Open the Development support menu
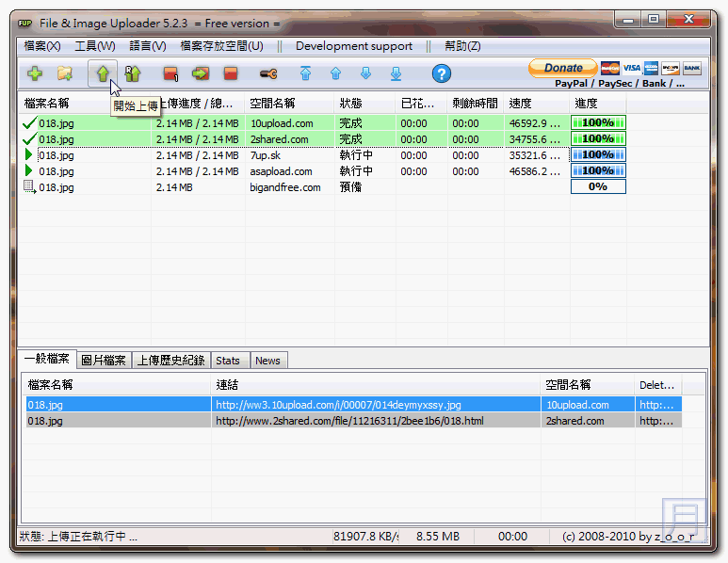 [x=354, y=46]
